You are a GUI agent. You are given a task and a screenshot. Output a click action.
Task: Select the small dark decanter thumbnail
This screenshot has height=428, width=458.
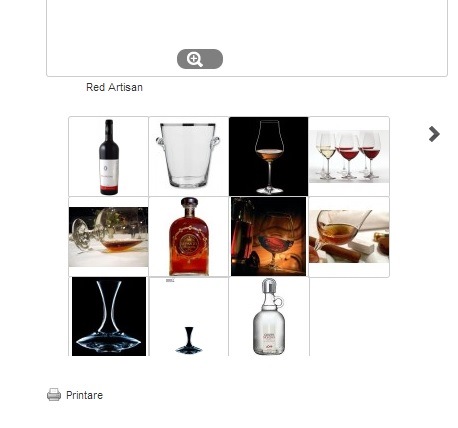pos(189,317)
